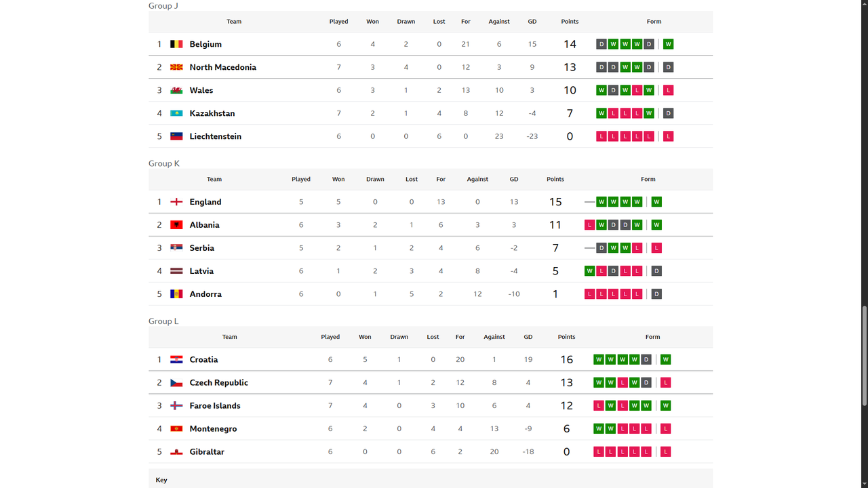Click the Against column header in Group K

coord(477,180)
